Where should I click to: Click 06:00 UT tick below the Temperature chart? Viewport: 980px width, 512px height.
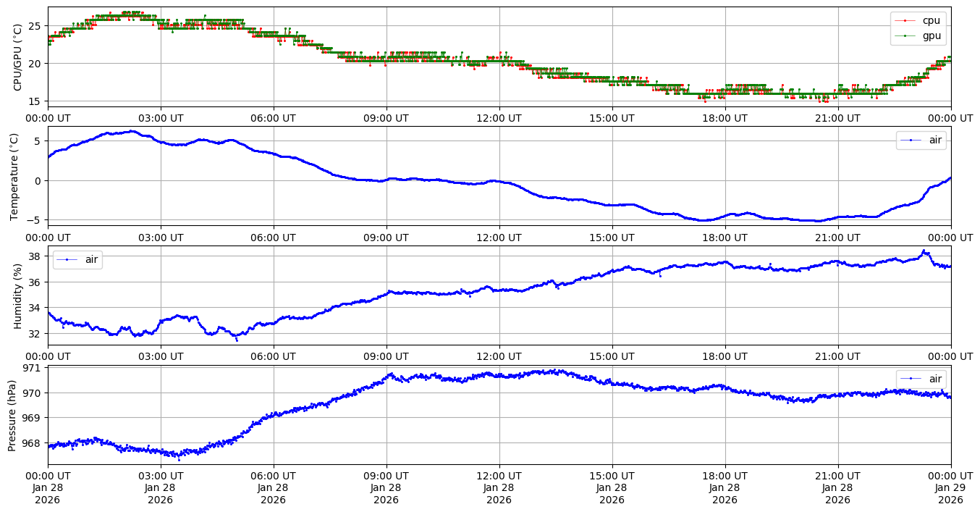click(x=273, y=237)
